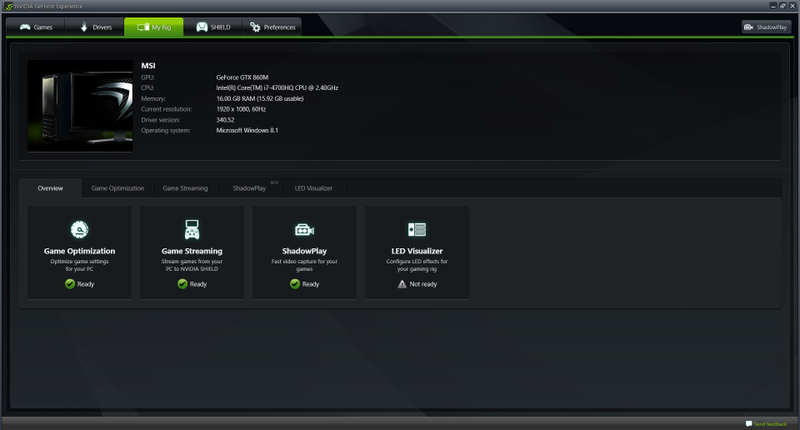This screenshot has width=800, height=430.
Task: Click the MSI system name heading
Action: [148, 66]
